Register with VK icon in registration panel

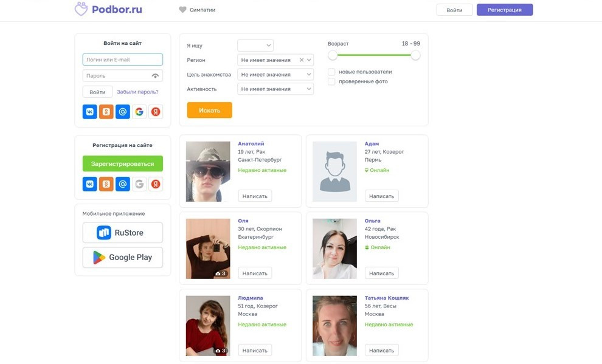pos(90,184)
